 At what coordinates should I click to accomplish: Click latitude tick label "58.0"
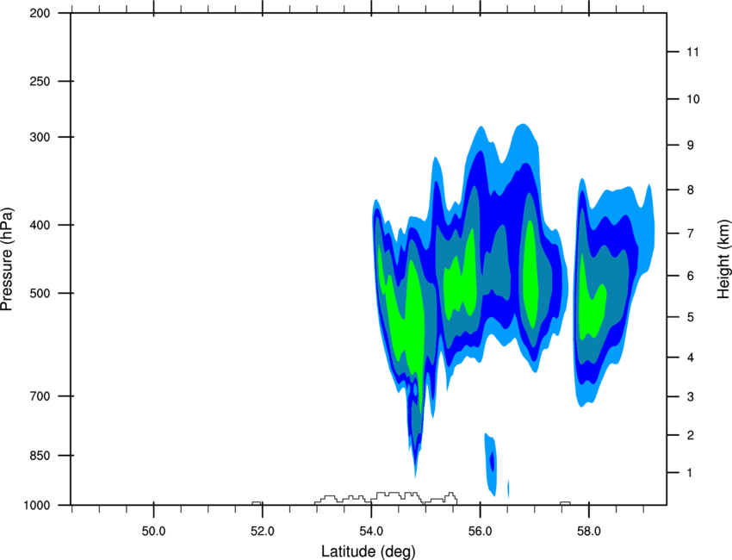click(x=589, y=532)
